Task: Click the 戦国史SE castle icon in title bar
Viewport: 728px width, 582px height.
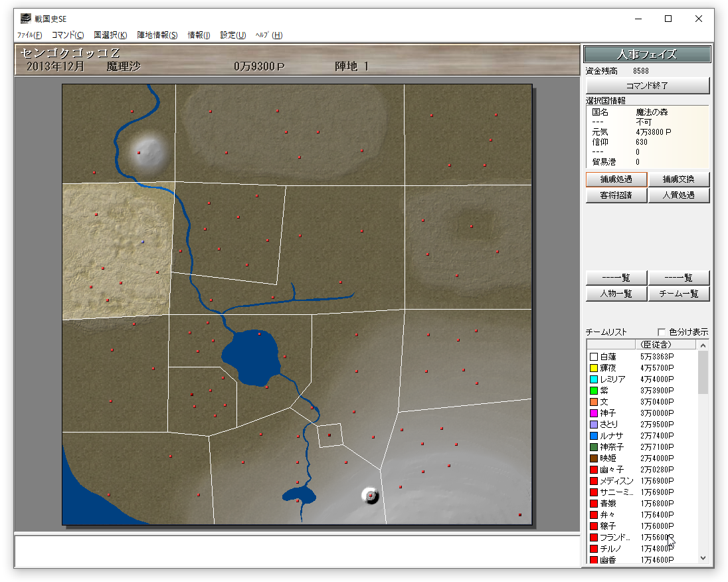Action: pos(26,19)
